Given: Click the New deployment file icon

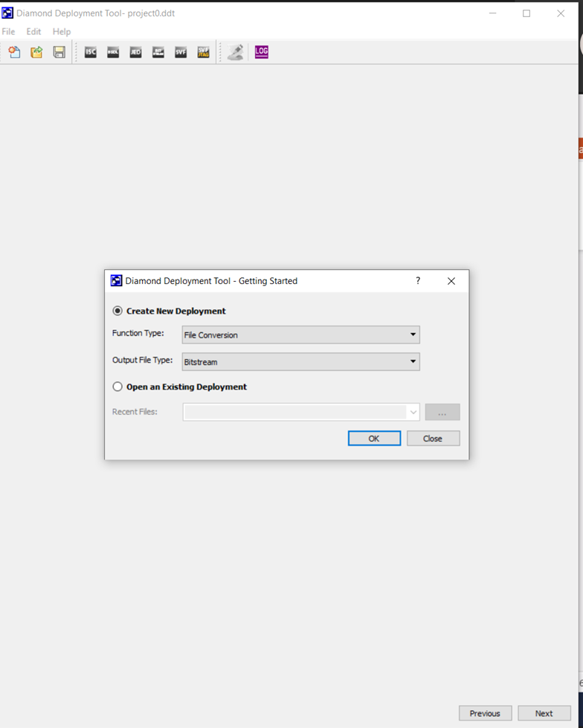Looking at the screenshot, I should 14,52.
